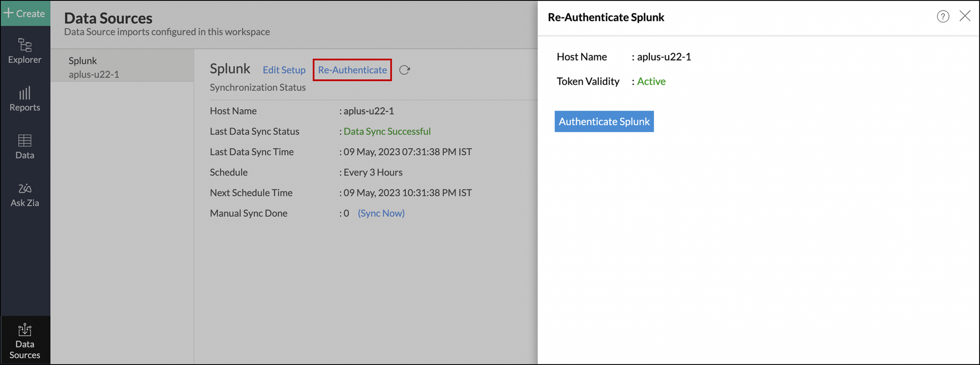Click the Active token validity value
Image resolution: width=980 pixels, height=365 pixels.
click(x=651, y=81)
